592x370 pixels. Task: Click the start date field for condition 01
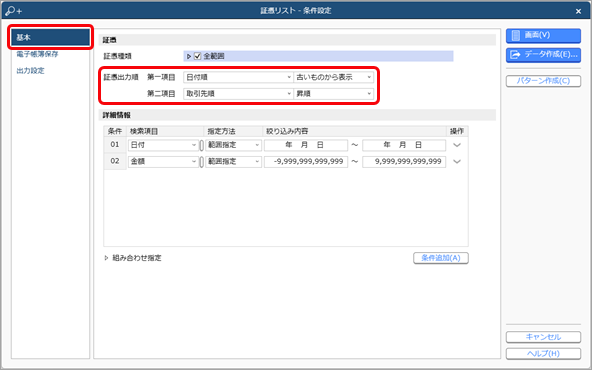click(x=306, y=145)
